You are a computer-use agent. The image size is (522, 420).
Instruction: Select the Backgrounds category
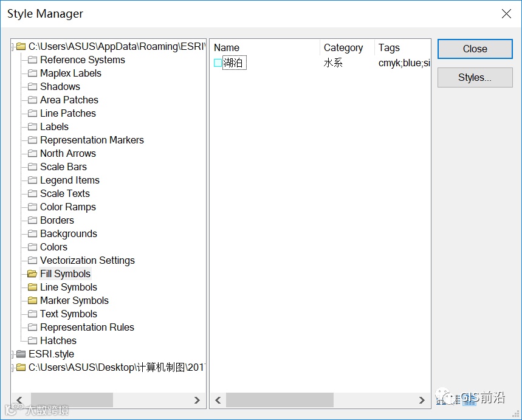pyautogui.click(x=69, y=233)
